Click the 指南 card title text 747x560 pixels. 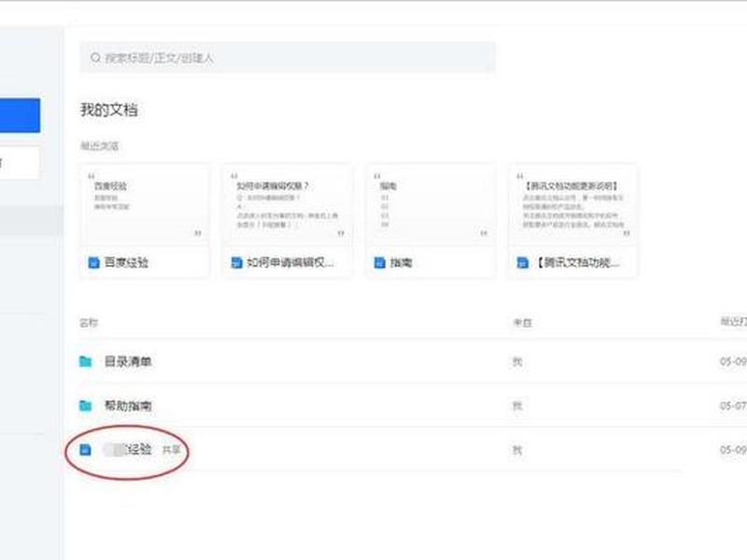pos(402,262)
